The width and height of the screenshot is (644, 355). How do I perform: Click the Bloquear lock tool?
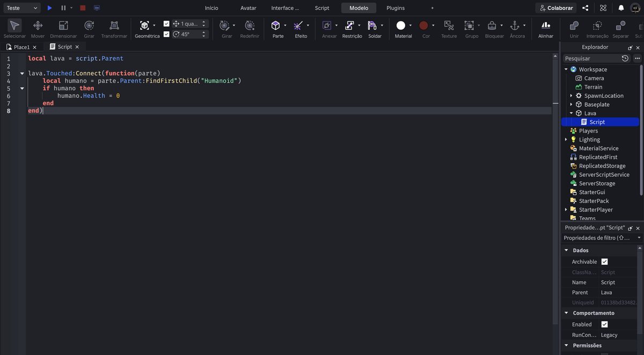tap(492, 25)
